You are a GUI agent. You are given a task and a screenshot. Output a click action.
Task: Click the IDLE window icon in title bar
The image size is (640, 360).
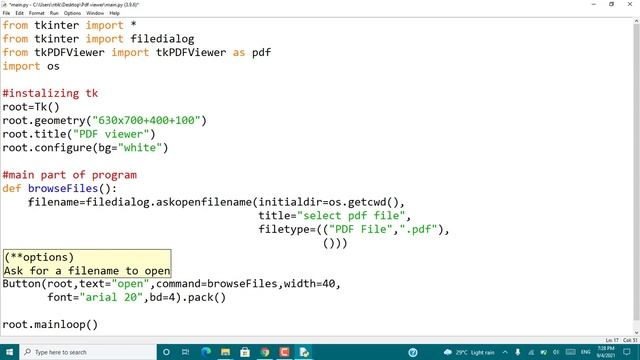click(4, 4)
